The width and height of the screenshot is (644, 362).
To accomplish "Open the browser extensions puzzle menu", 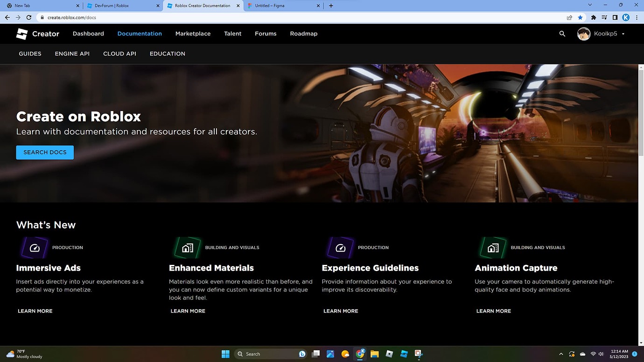I will (x=593, y=17).
